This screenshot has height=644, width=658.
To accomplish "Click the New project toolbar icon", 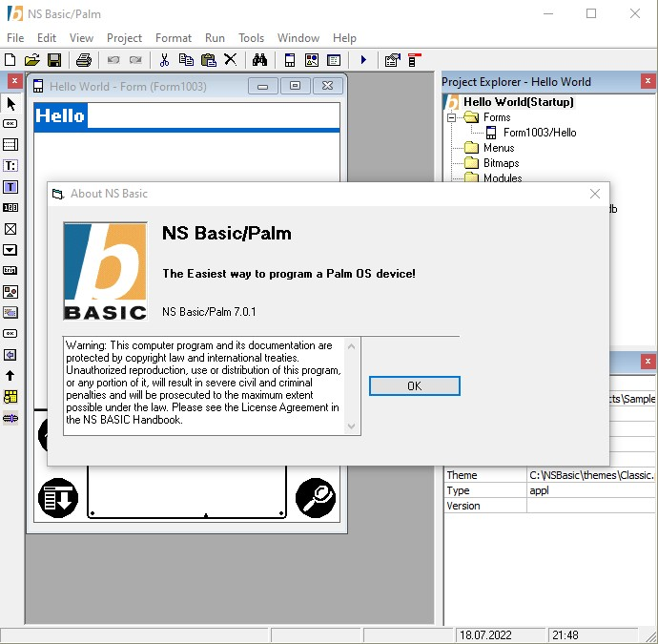I will click(x=10, y=60).
